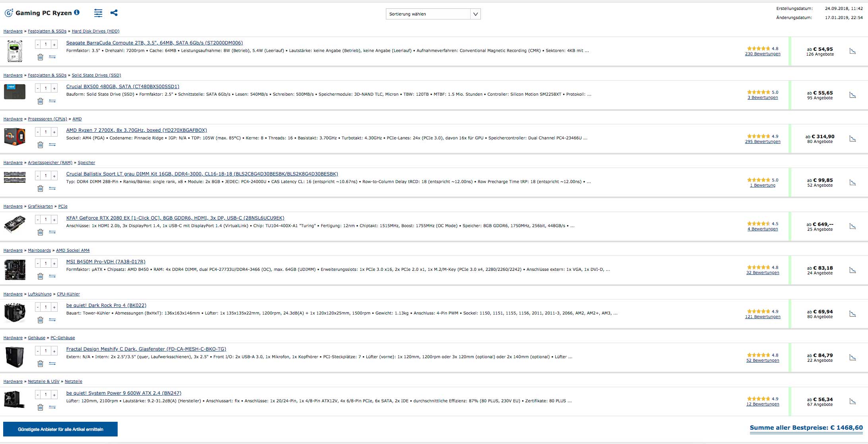Click the info icon beside Gaming PC Ryzen
This screenshot has height=444, width=868.
tap(77, 12)
